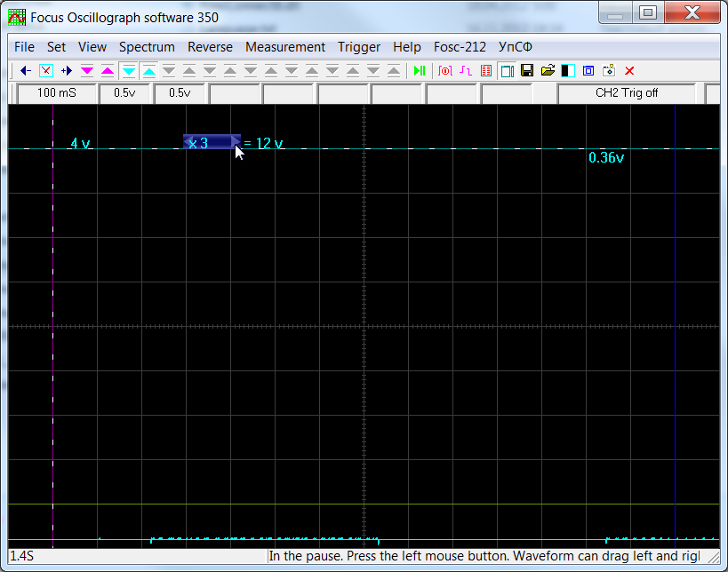Open the Set menu

coord(56,47)
